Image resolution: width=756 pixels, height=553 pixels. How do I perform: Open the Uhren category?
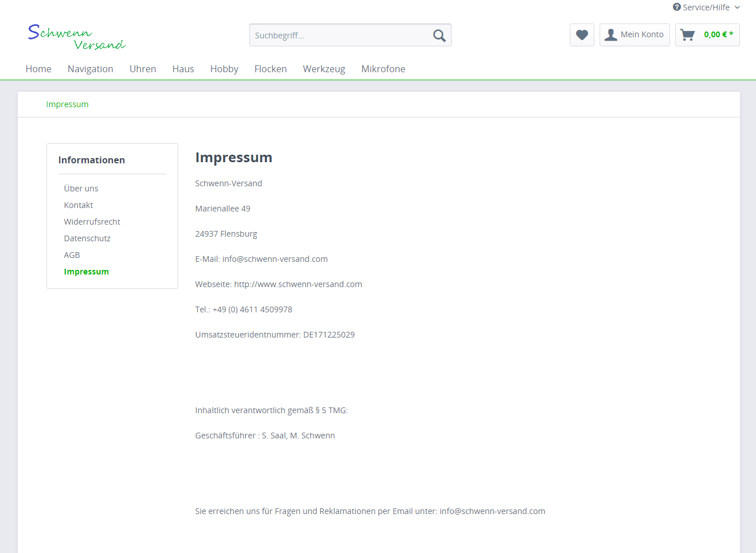143,69
